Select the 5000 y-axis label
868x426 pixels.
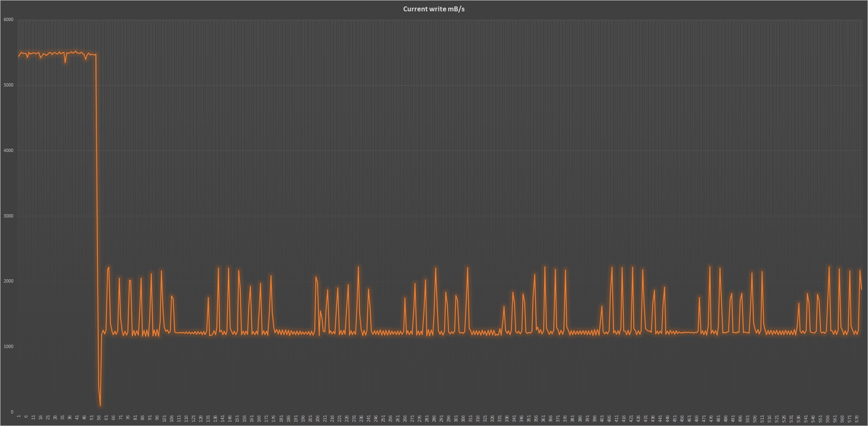point(8,85)
